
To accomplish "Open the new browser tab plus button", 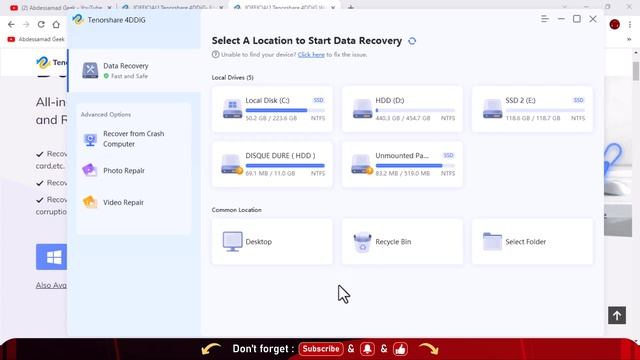I will [351, 7].
